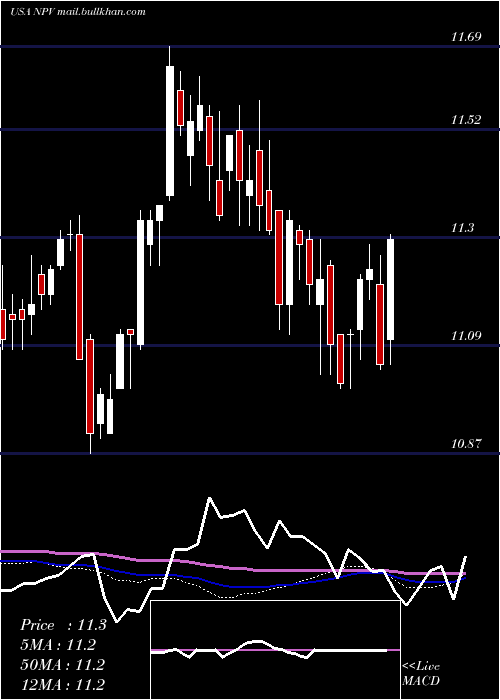Click the 11.3 price axis label

pos(462,228)
